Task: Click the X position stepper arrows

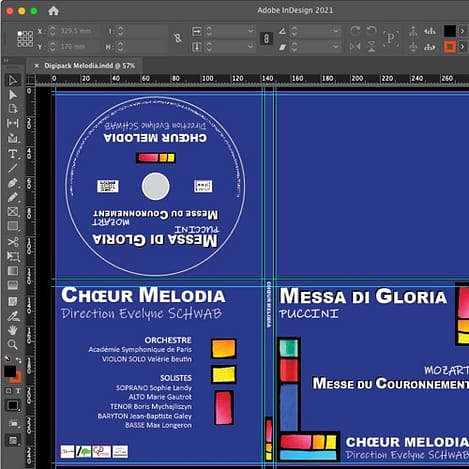Action: pyautogui.click(x=52, y=31)
